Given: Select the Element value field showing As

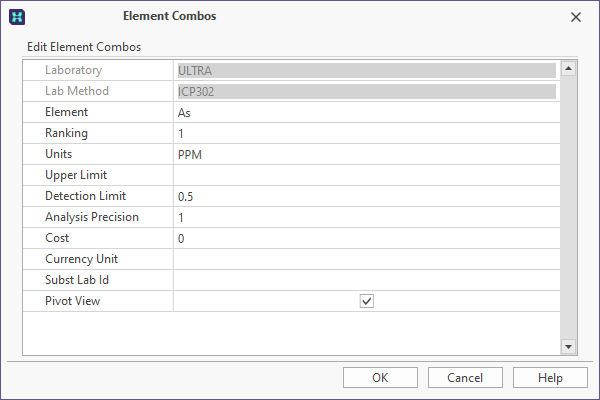Looking at the screenshot, I should coord(367,113).
